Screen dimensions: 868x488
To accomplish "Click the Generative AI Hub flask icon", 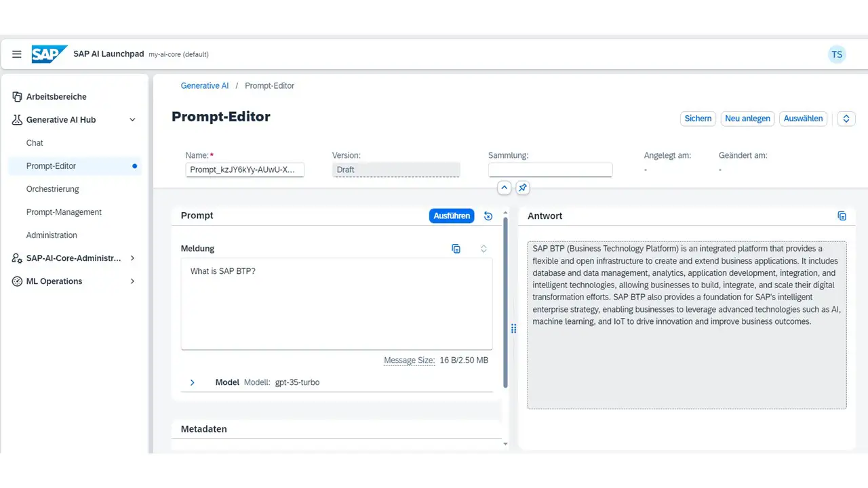I will click(18, 120).
